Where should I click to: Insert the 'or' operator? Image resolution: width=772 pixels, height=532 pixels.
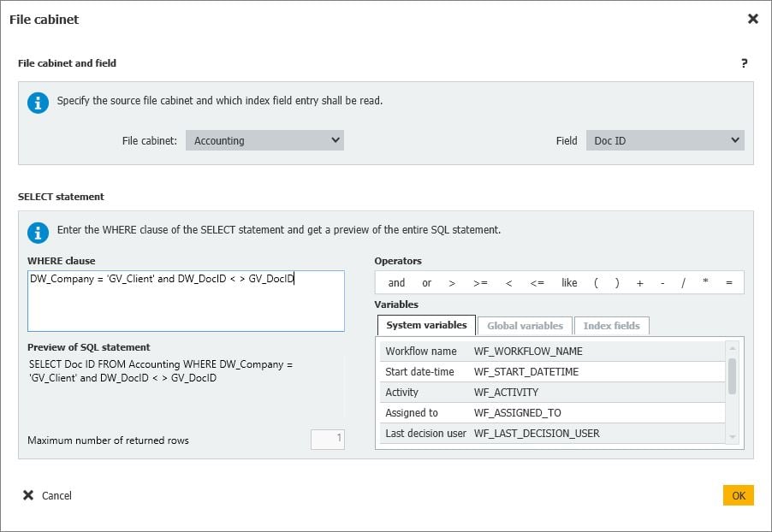tap(426, 283)
